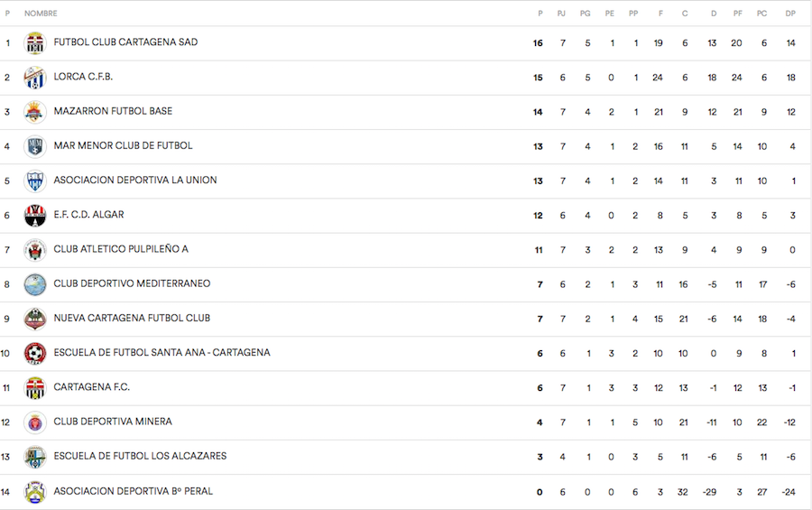Image resolution: width=812 pixels, height=510 pixels.
Task: Click the PG column header
Action: tap(586, 14)
